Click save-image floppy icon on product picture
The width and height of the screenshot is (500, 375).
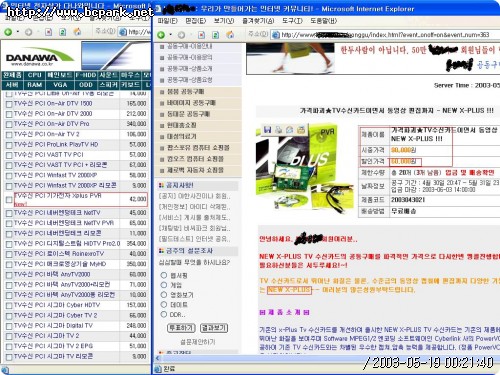[x=267, y=129]
